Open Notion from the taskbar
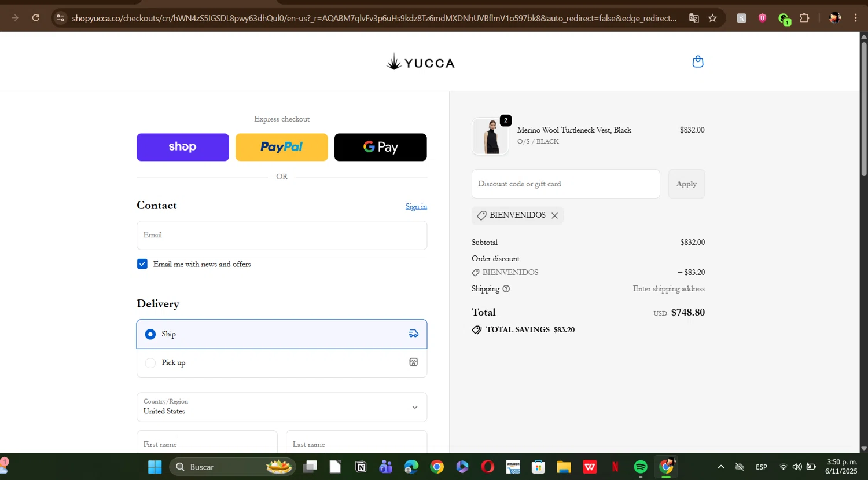Screen dimensions: 868x480 click(x=361, y=467)
